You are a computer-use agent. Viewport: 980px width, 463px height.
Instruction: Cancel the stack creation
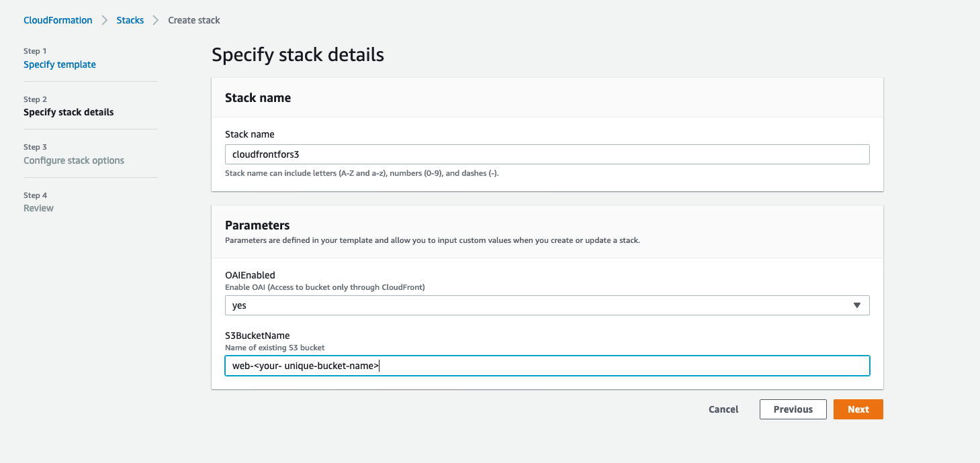click(x=723, y=409)
